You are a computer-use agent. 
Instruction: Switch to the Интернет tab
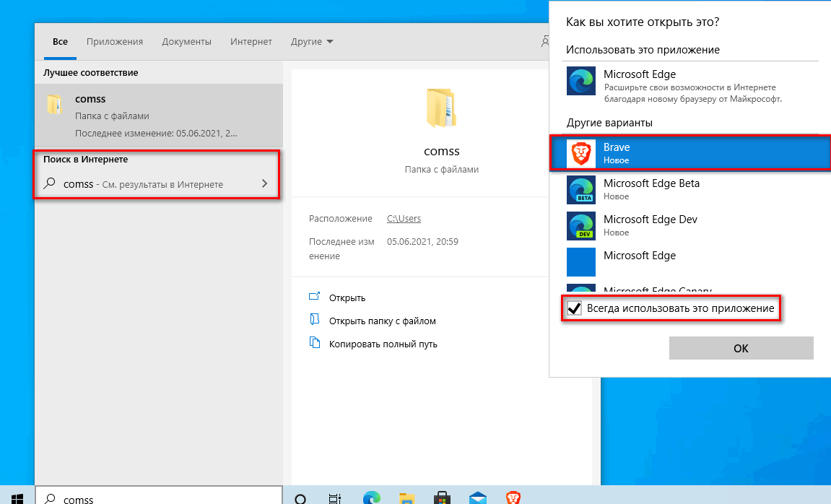point(251,41)
